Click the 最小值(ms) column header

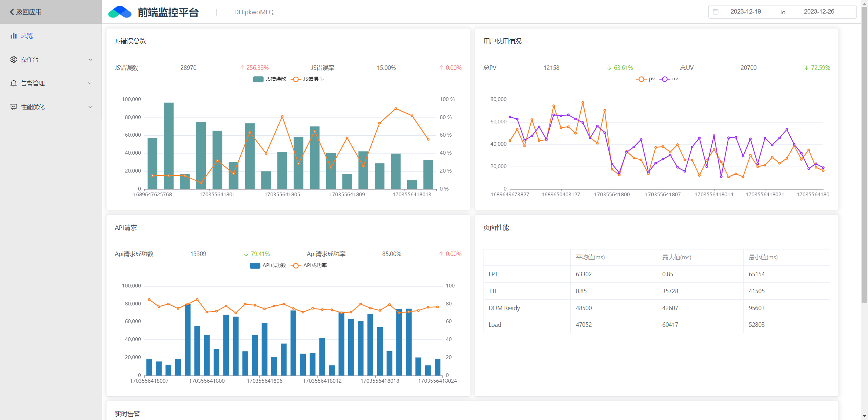click(x=763, y=257)
